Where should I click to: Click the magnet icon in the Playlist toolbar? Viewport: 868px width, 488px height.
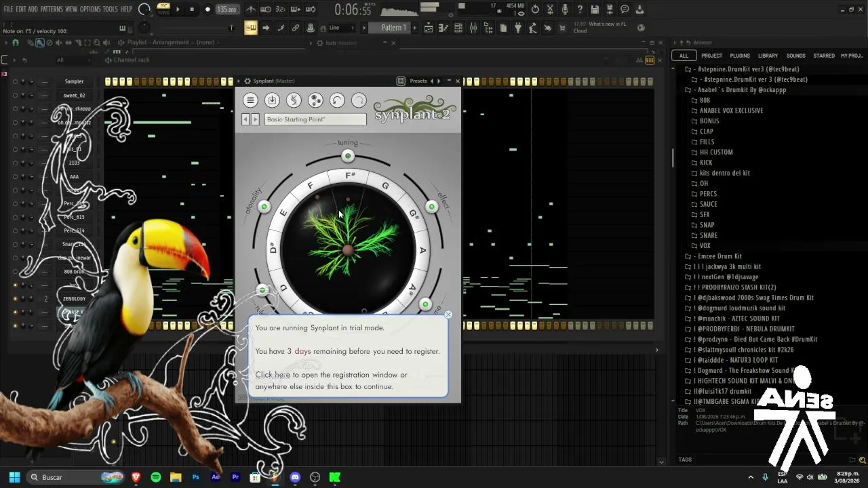16,43
